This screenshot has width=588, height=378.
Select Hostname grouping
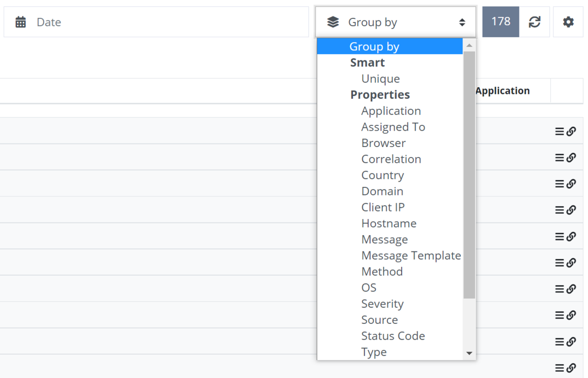click(389, 224)
